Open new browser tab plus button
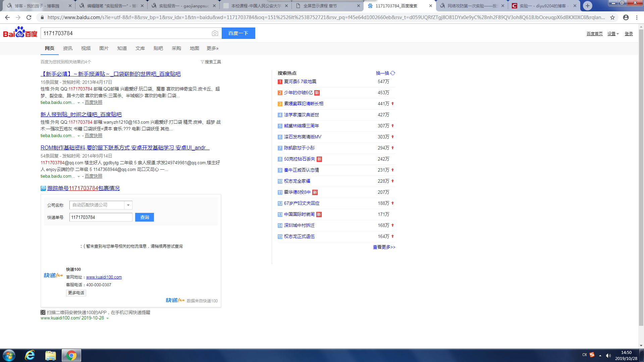The width and height of the screenshot is (644, 362). 587,6
